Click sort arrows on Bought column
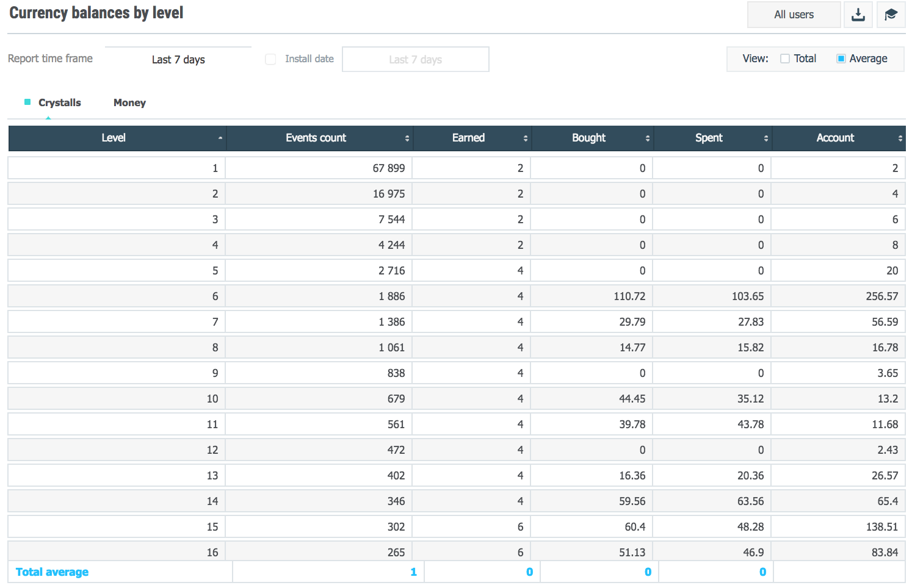 tap(647, 138)
